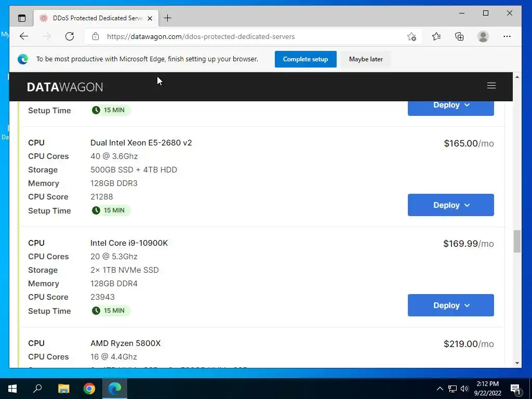This screenshot has width=532, height=399.
Task: Click Complete setup button
Action: [x=305, y=59]
